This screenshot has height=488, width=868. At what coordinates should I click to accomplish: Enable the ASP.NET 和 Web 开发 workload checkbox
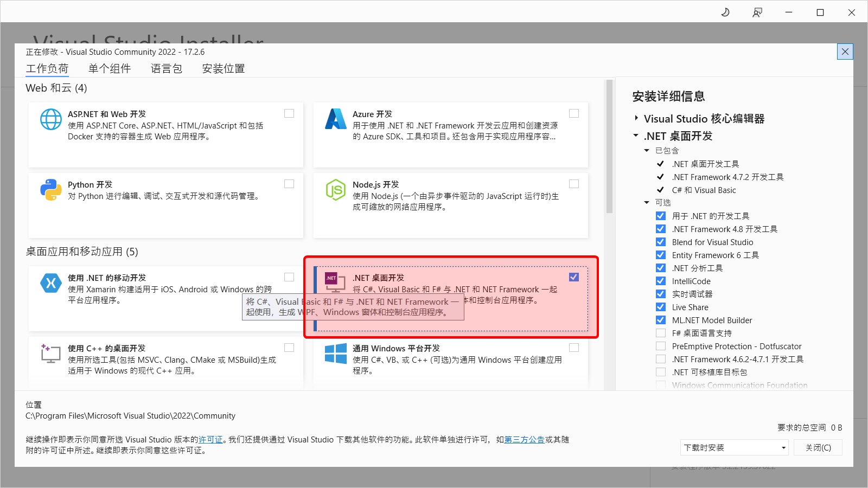[289, 113]
